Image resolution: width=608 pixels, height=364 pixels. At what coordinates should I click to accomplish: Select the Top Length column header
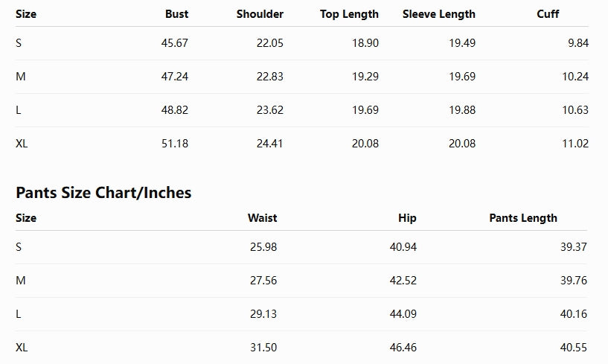pyautogui.click(x=349, y=14)
